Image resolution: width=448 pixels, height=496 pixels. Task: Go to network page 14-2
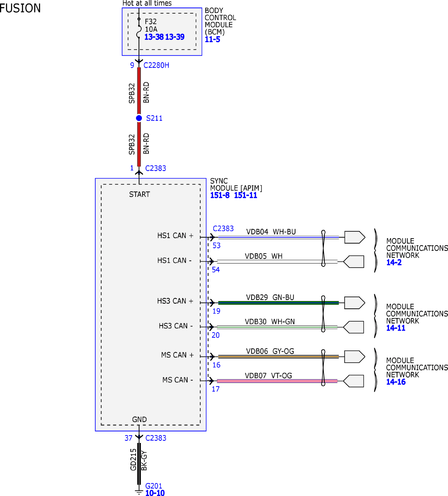(x=394, y=262)
